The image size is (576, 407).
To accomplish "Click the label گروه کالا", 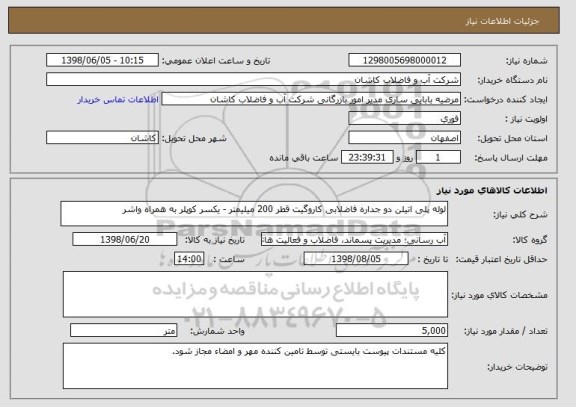I will (x=530, y=240).
